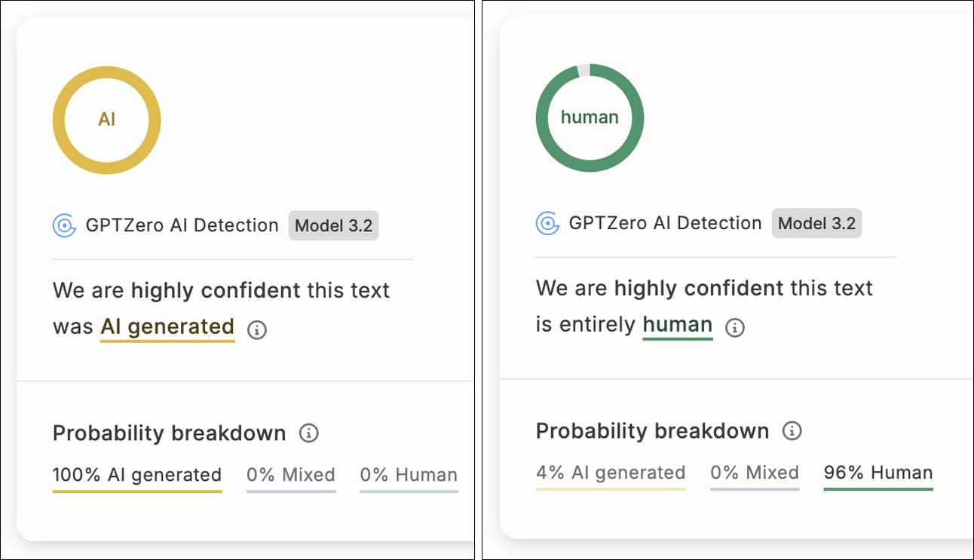Show info for right Probability breakdown heading

(792, 431)
